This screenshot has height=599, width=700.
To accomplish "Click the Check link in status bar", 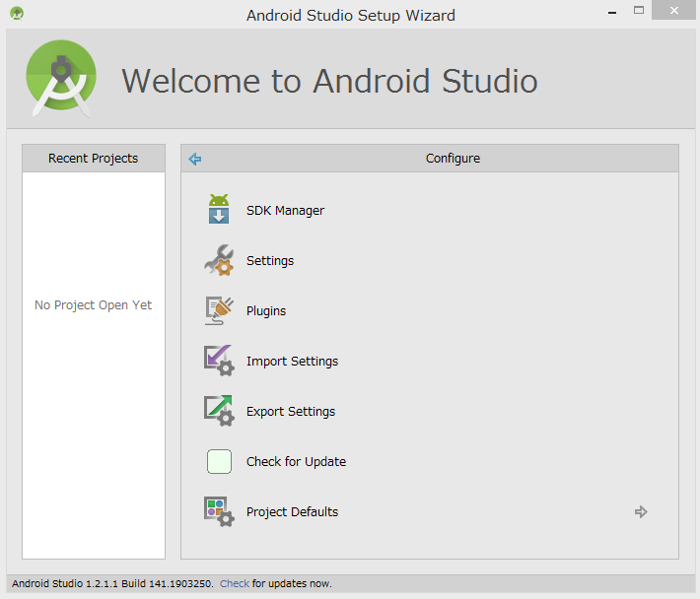I will point(235,583).
